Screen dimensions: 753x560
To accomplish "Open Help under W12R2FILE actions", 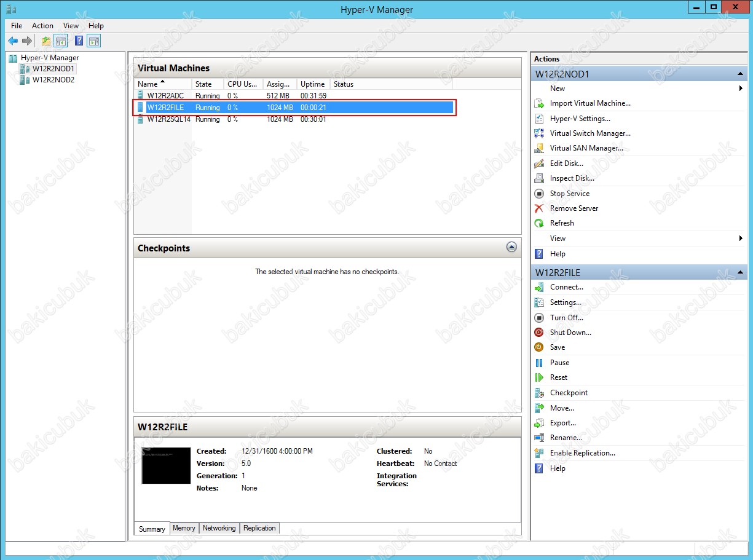I will tap(558, 468).
